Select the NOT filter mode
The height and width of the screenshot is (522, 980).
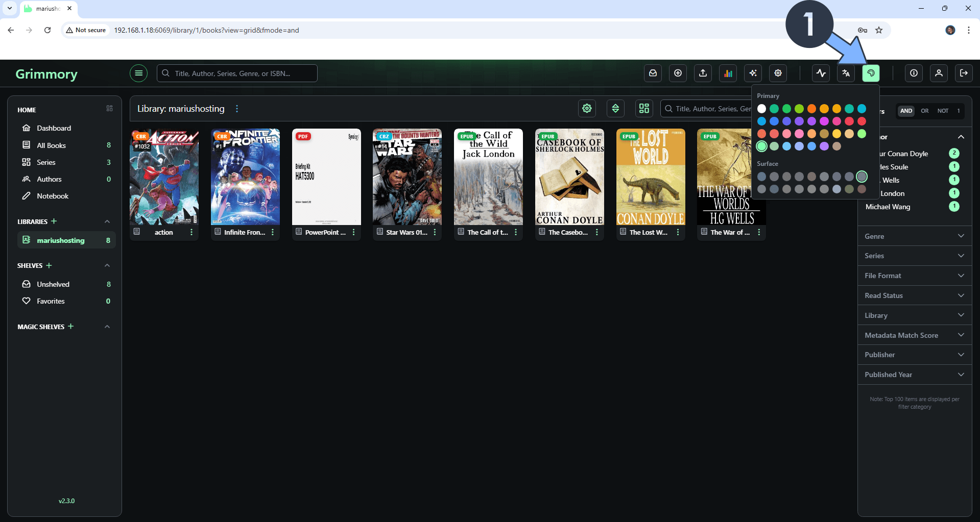tap(943, 111)
